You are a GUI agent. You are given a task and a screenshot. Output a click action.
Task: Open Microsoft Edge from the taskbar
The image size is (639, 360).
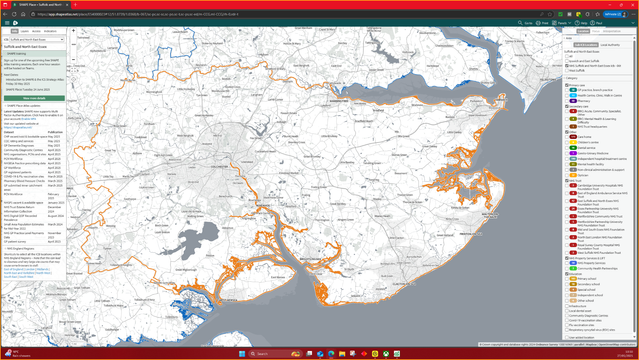pos(331,353)
